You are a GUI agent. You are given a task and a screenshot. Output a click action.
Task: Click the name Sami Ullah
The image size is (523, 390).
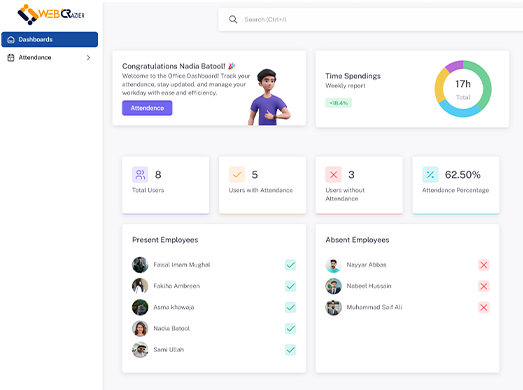click(x=168, y=350)
